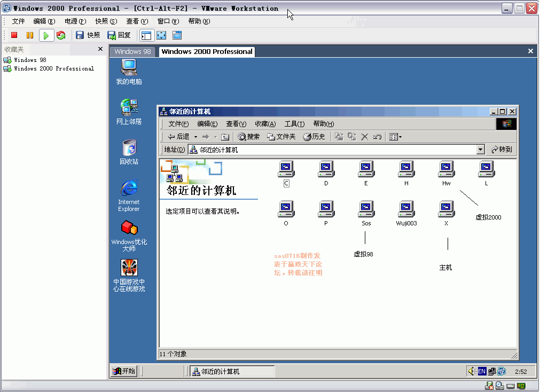
Task: Click the EN language indicator in tray
Action: 482,371
